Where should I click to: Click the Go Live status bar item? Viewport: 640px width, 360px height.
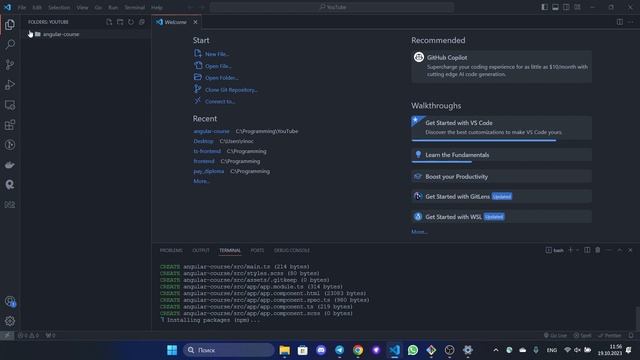(x=555, y=336)
